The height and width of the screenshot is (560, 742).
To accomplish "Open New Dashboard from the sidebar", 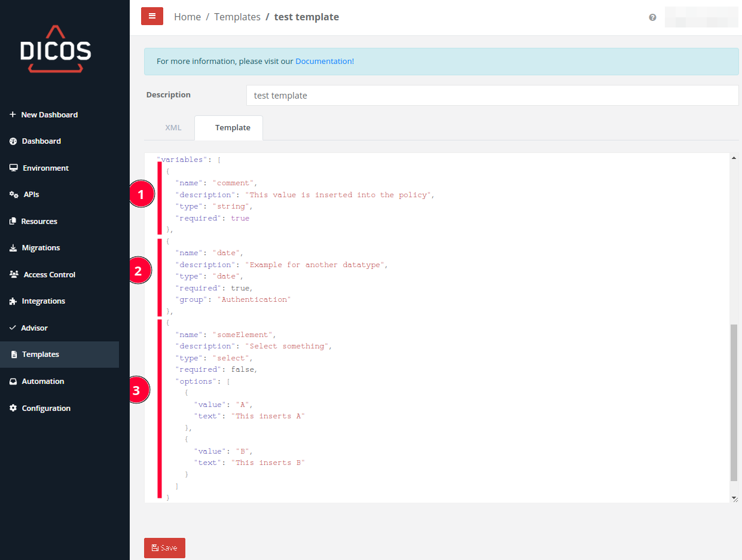I will pos(49,115).
